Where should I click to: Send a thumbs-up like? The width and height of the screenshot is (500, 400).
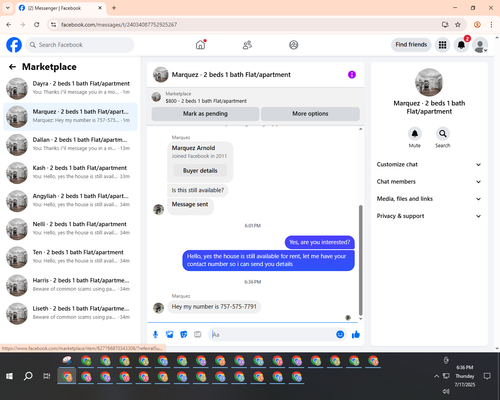(x=356, y=334)
